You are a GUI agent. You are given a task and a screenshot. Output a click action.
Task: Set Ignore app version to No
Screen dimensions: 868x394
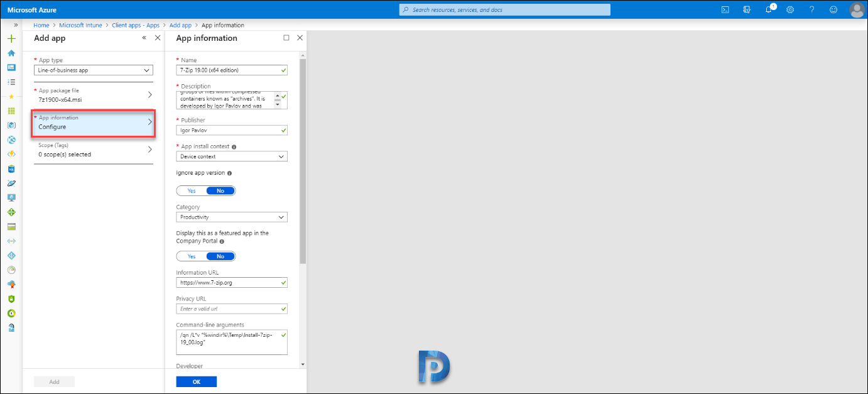click(220, 190)
